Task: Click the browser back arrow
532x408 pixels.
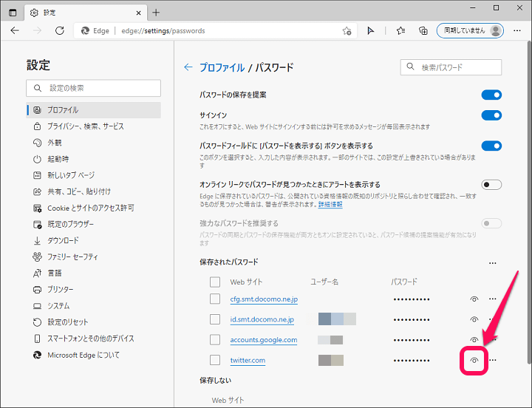Action: pyautogui.click(x=15, y=30)
